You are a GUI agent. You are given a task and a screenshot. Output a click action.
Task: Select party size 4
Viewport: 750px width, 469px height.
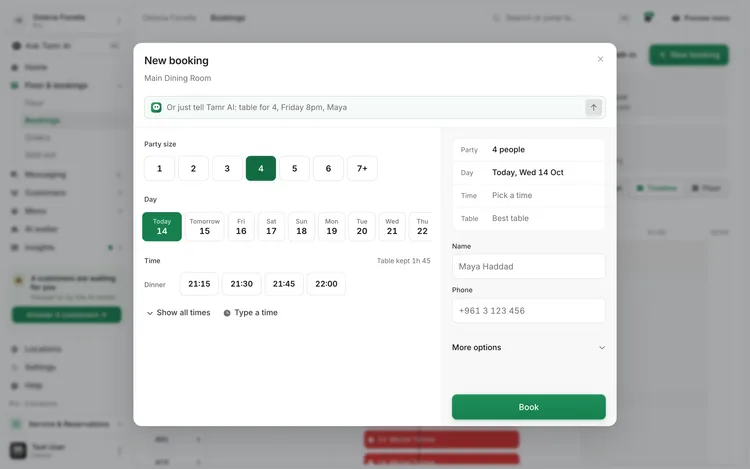[x=261, y=168]
